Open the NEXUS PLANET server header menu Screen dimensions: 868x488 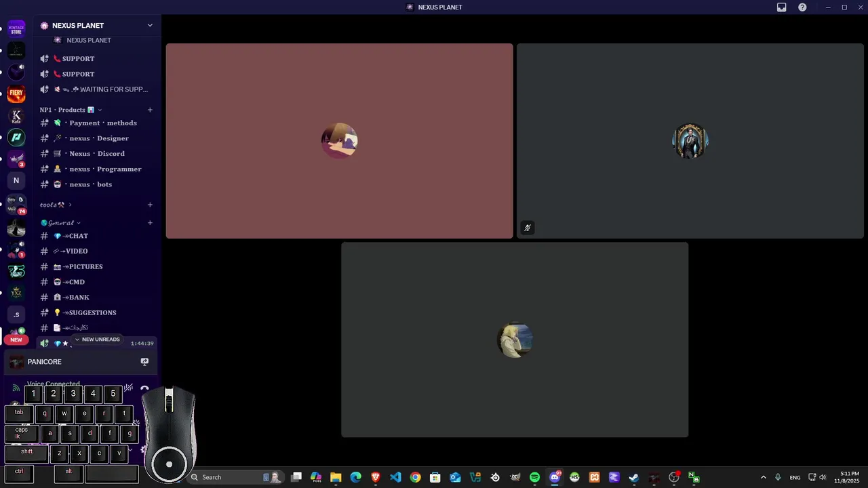pyautogui.click(x=97, y=25)
